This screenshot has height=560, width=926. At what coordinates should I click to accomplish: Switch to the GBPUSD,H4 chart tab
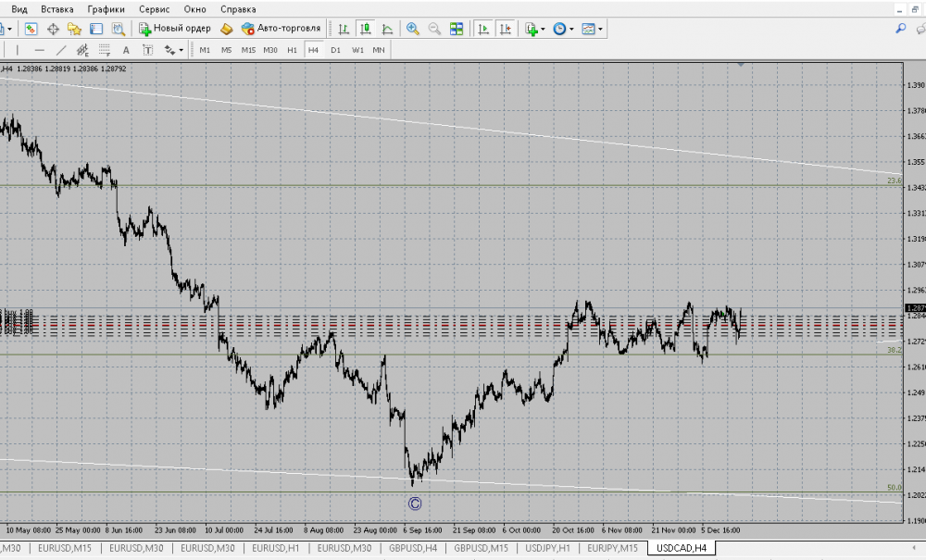coord(413,548)
